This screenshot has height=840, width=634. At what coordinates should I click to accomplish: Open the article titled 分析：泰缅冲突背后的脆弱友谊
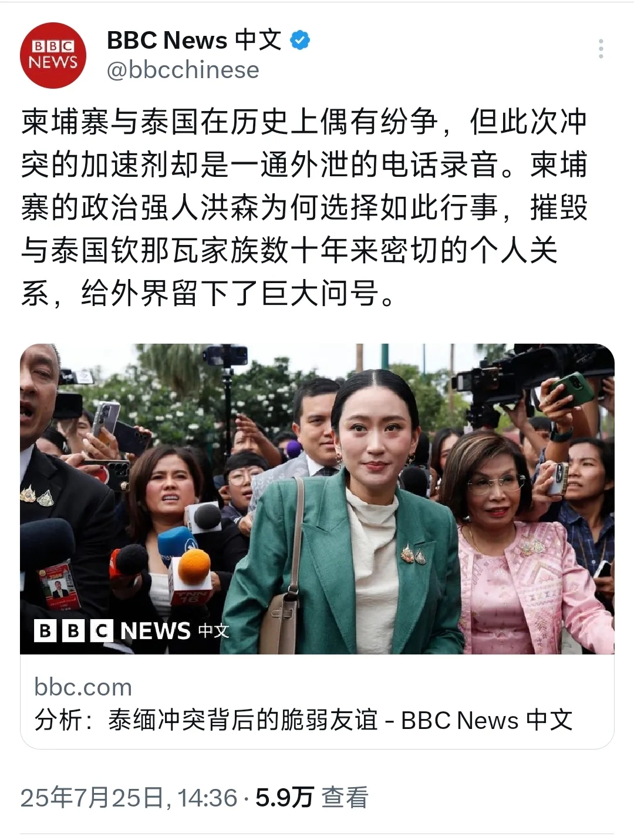click(x=303, y=720)
